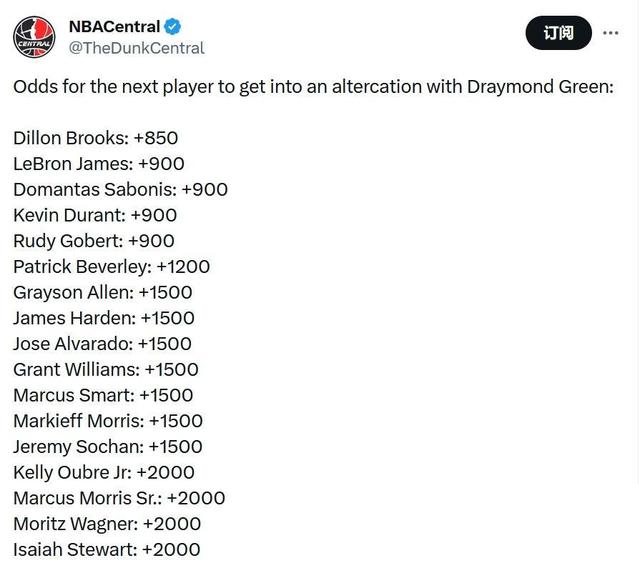Click the NBACentral profile avatar
The width and height of the screenshot is (640, 568).
34,37
